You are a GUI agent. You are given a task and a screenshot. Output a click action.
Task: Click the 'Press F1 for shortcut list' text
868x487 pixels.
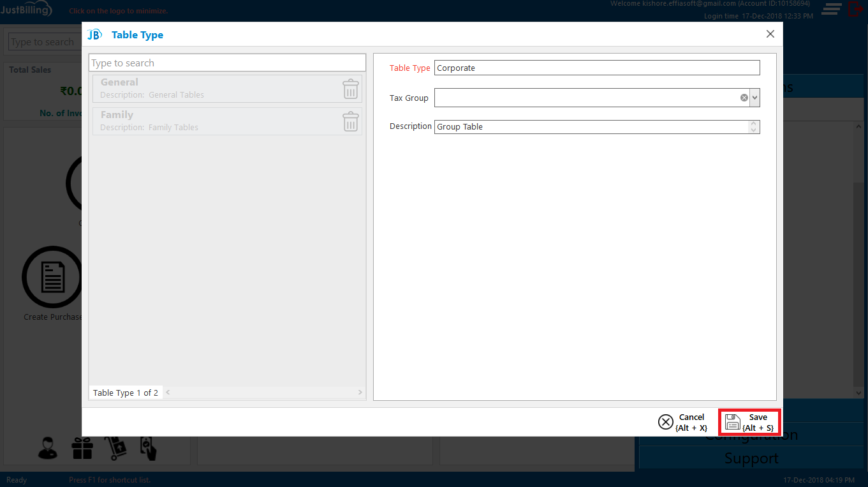(110, 480)
